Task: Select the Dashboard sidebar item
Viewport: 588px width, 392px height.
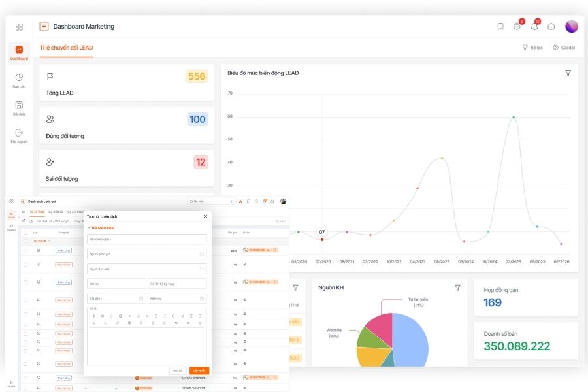Action: (19, 53)
